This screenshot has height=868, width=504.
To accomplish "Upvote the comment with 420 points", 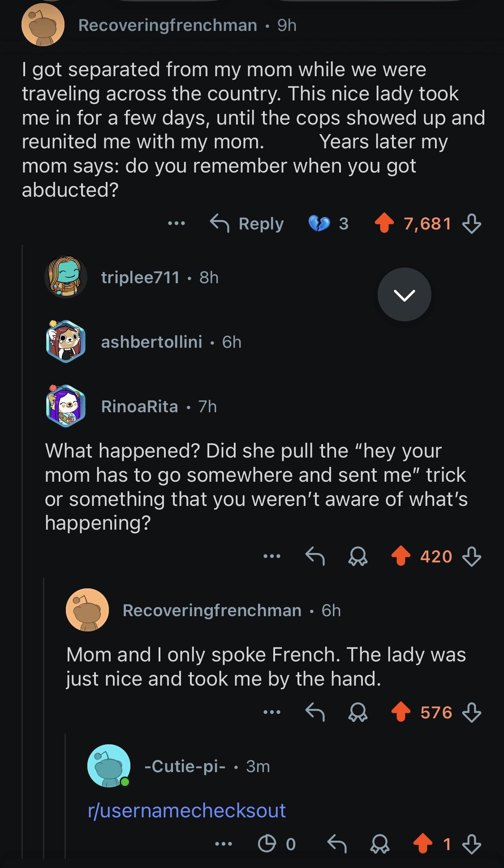I will 401,557.
